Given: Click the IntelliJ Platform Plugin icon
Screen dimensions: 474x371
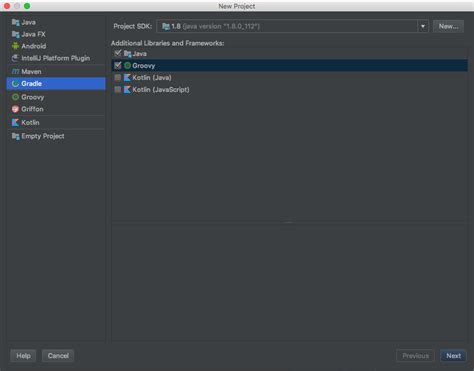Looking at the screenshot, I should pyautogui.click(x=15, y=58).
